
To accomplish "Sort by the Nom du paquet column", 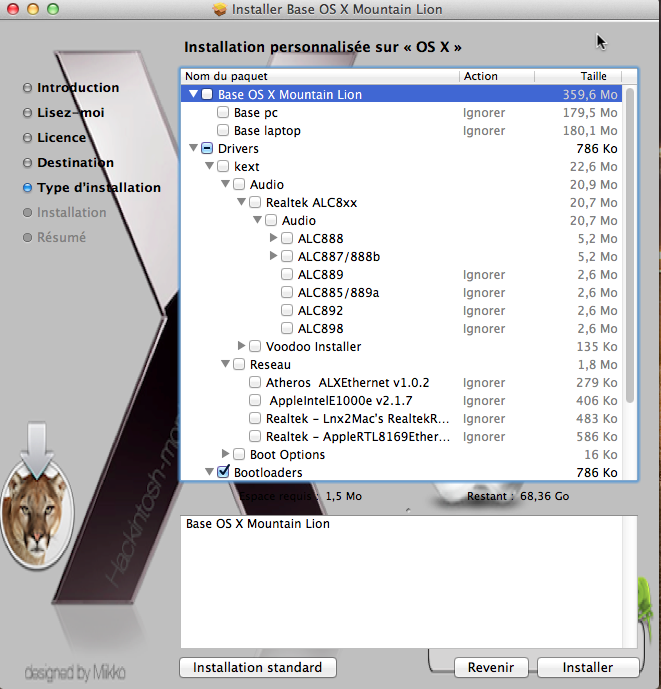I will pos(320,76).
